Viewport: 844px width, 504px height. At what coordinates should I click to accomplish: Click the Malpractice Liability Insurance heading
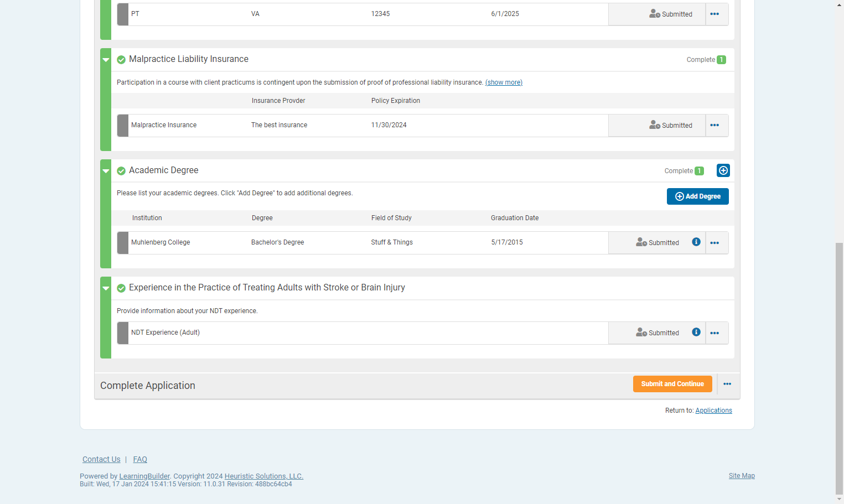tap(189, 59)
